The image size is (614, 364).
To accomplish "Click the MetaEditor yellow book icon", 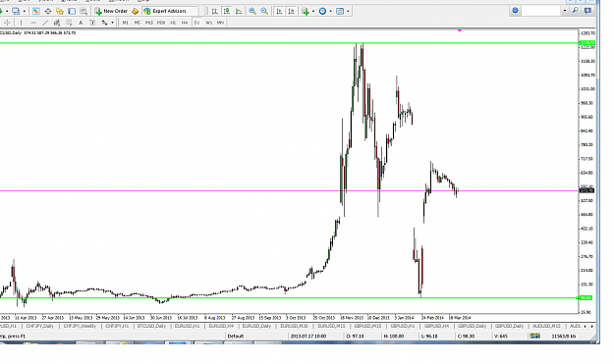I will pos(136,11).
